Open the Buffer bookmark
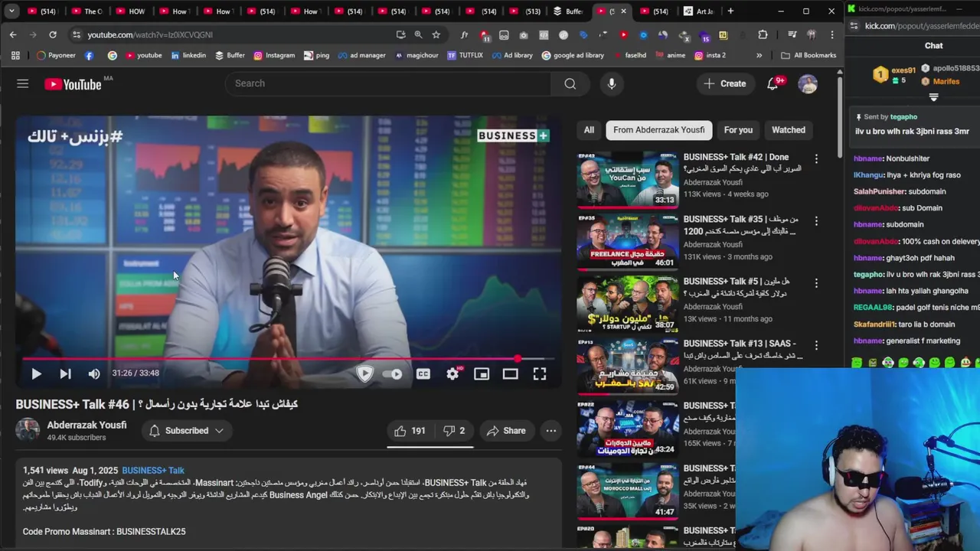 pyautogui.click(x=230, y=55)
